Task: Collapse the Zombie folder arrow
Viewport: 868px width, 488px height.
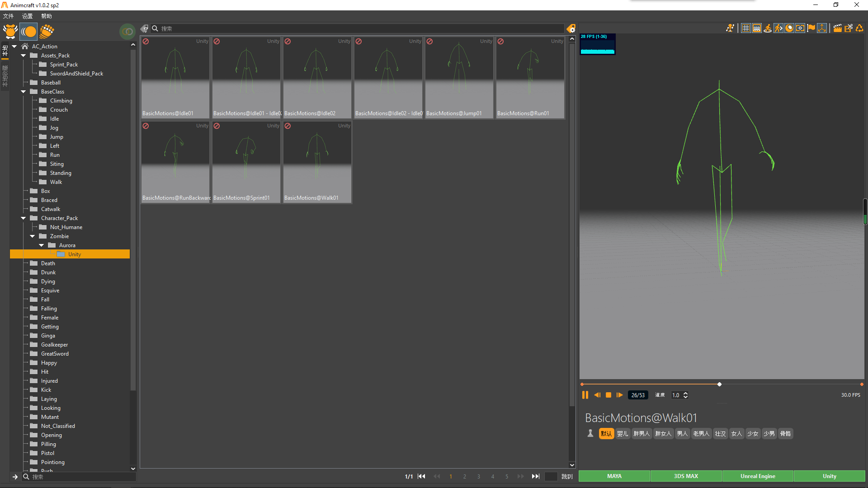Action: (33, 236)
